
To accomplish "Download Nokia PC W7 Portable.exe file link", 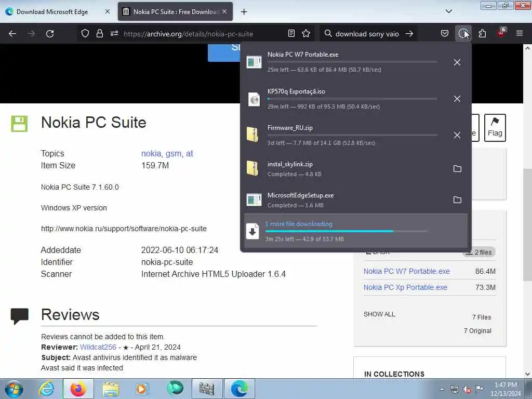I will 406,271.
